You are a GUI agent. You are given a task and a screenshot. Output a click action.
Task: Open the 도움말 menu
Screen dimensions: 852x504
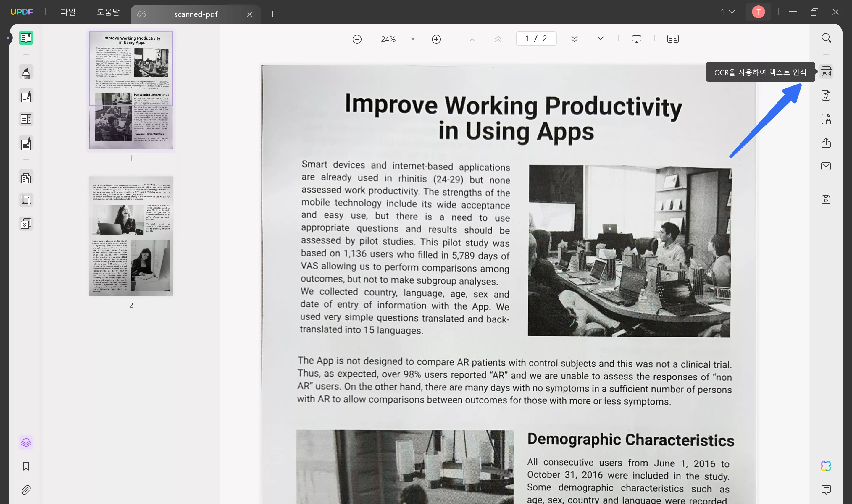tap(108, 12)
